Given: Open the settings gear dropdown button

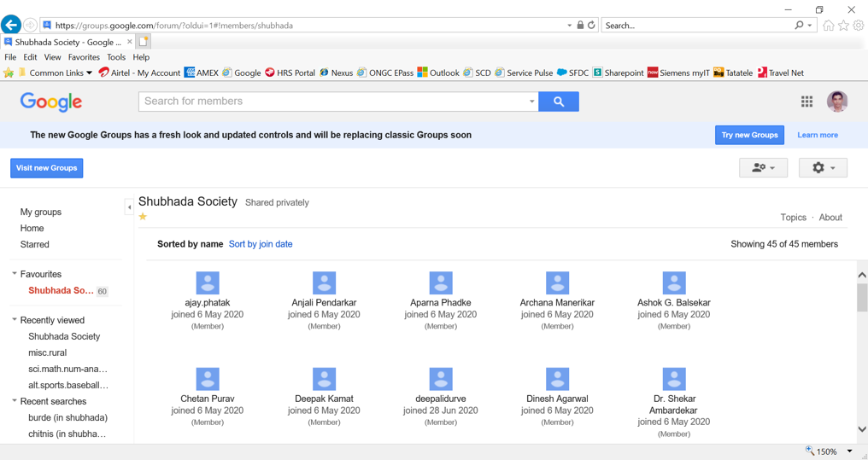Looking at the screenshot, I should pos(824,167).
